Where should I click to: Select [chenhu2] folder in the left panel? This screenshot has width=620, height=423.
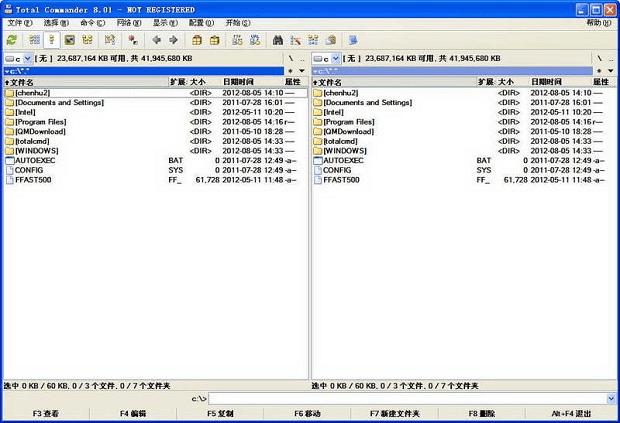[156, 93]
